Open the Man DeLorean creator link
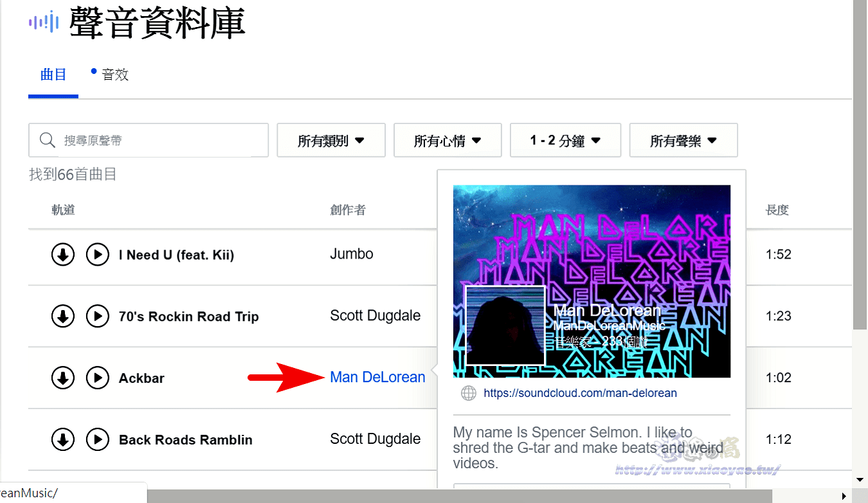This screenshot has height=503, width=868. click(377, 378)
